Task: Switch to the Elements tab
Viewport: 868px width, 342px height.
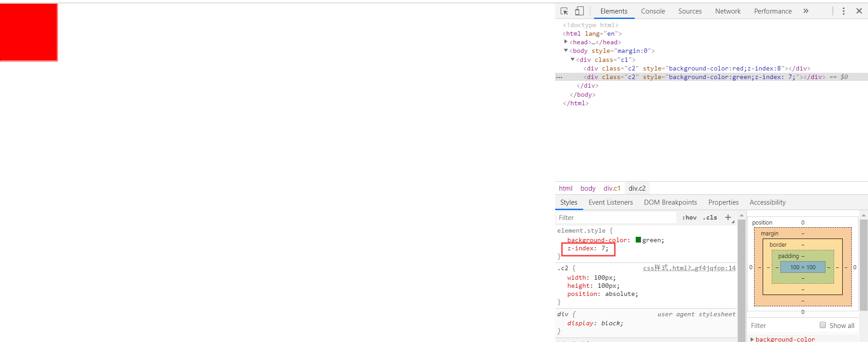Action: [614, 11]
